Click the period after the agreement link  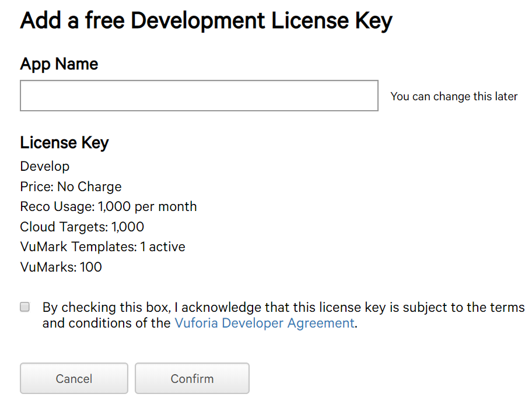356,324
